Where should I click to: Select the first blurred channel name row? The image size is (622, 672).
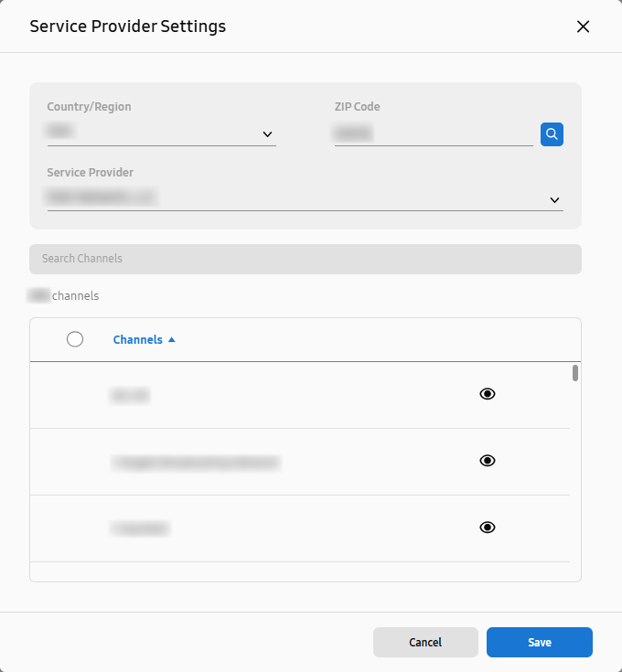[300, 395]
